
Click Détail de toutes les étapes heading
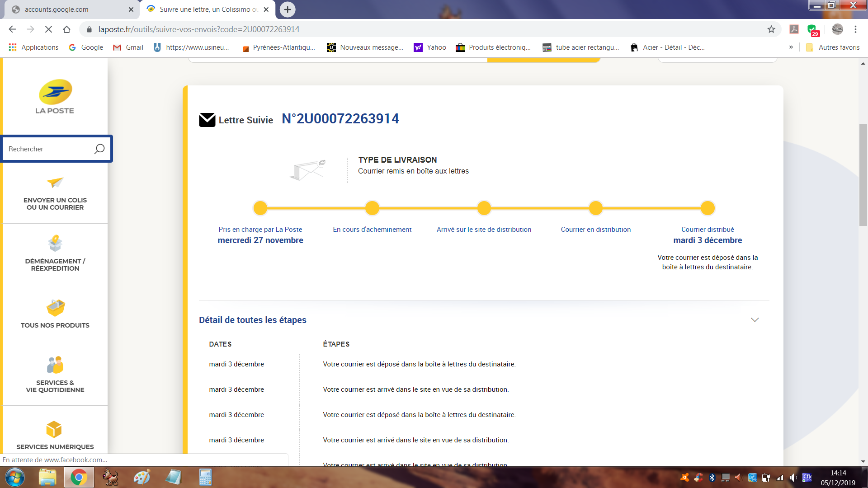tap(253, 320)
